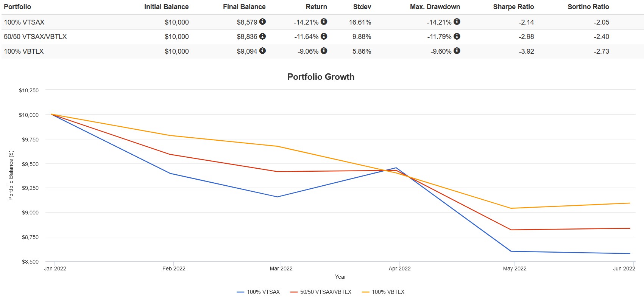Select the Stdev column header

tap(362, 7)
